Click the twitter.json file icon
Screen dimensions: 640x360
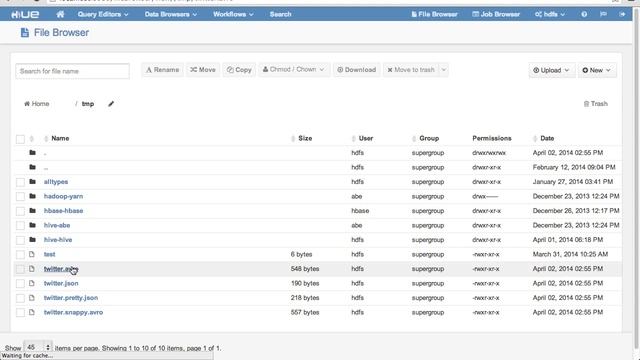point(32,283)
